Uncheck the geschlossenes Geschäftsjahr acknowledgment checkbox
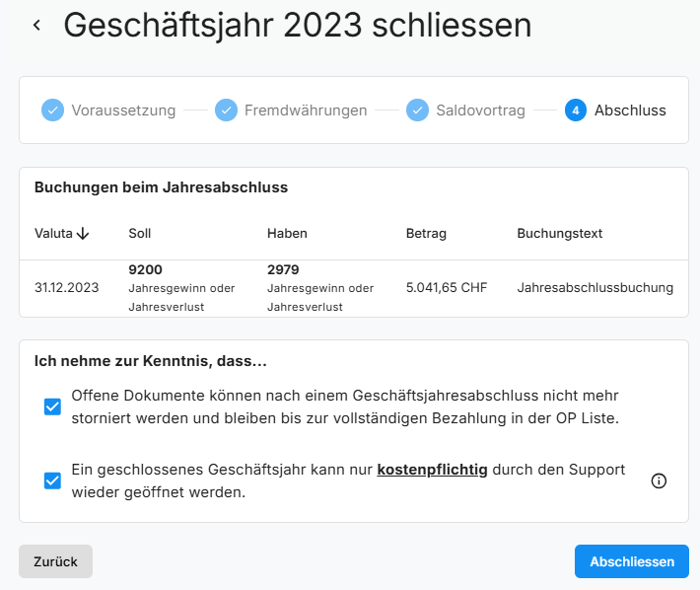This screenshot has width=700, height=590. pos(52,480)
